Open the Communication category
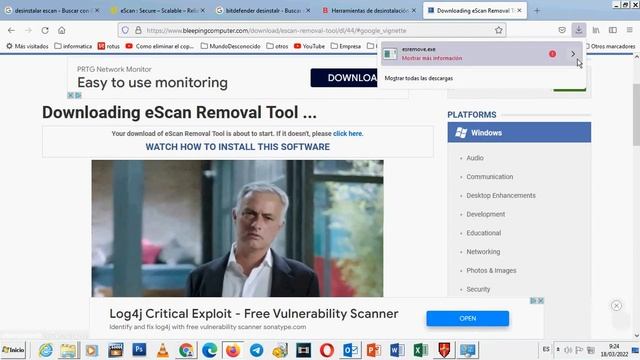 (x=489, y=176)
